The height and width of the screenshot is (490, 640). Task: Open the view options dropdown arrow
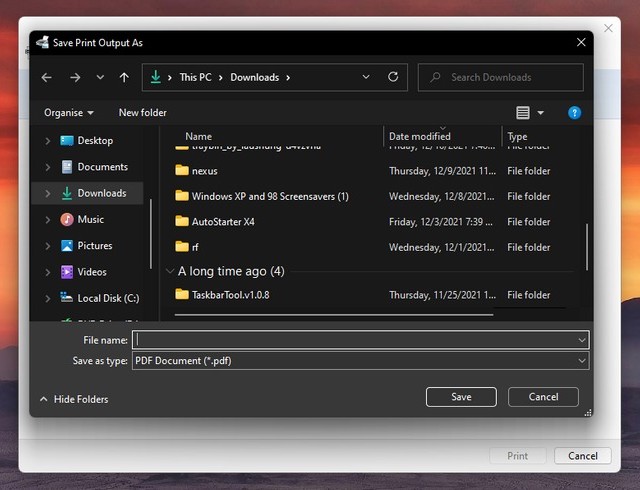pyautogui.click(x=540, y=113)
